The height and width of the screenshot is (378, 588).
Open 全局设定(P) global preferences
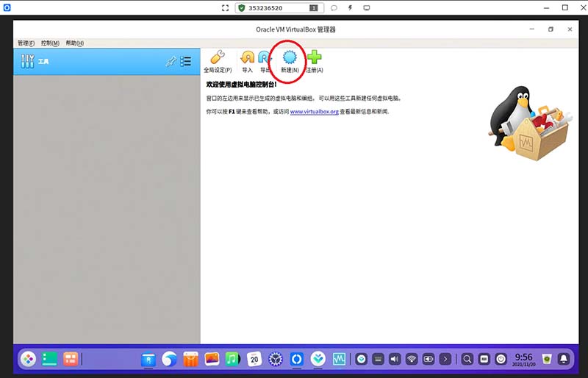[x=218, y=61]
